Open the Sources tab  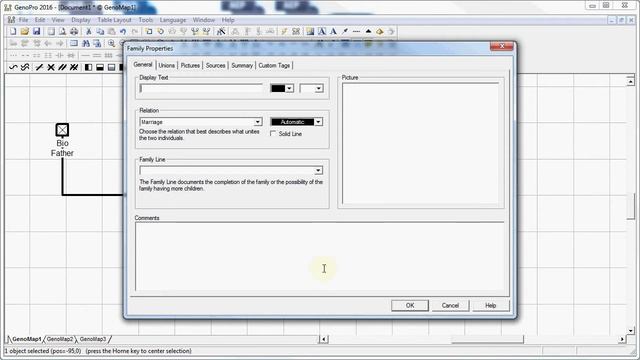pos(216,65)
